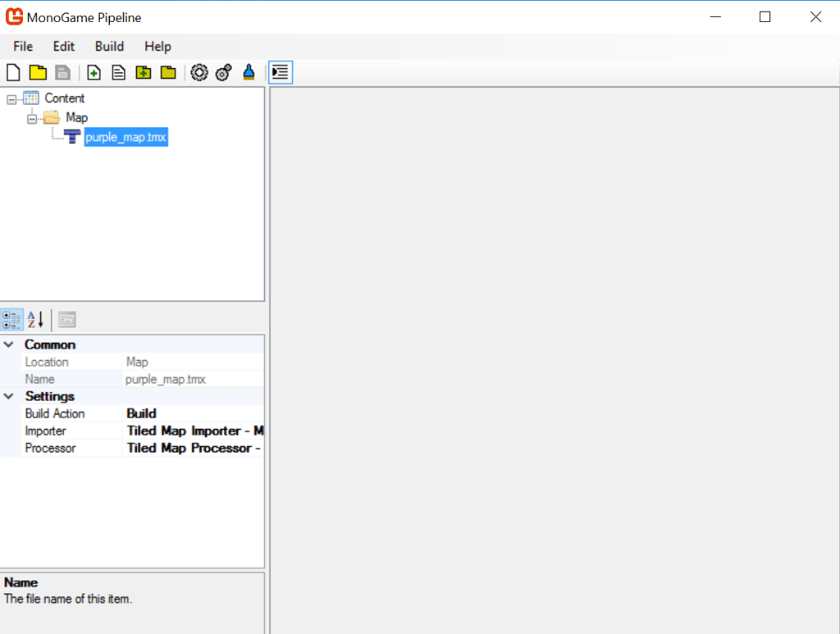Collapse the Map folder node
The width and height of the screenshot is (840, 634).
[x=32, y=119]
